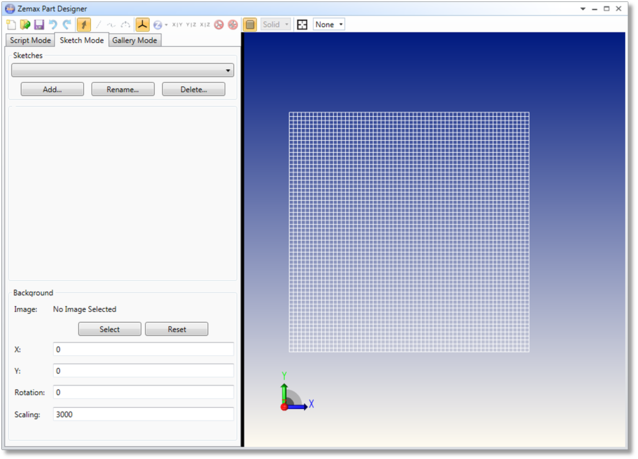Toggle the highlighted axes triad icon
This screenshot has width=638, height=459.
tap(142, 25)
